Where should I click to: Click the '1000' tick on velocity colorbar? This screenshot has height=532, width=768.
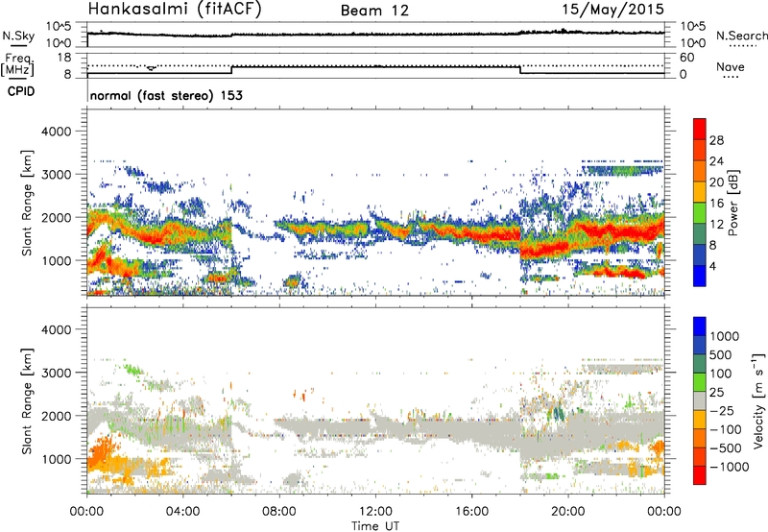pyautogui.click(x=725, y=336)
